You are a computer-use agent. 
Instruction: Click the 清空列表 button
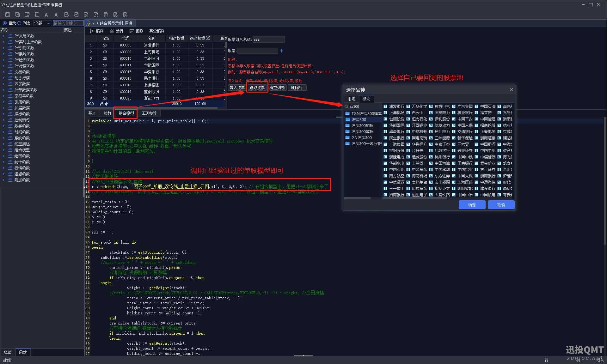point(277,88)
